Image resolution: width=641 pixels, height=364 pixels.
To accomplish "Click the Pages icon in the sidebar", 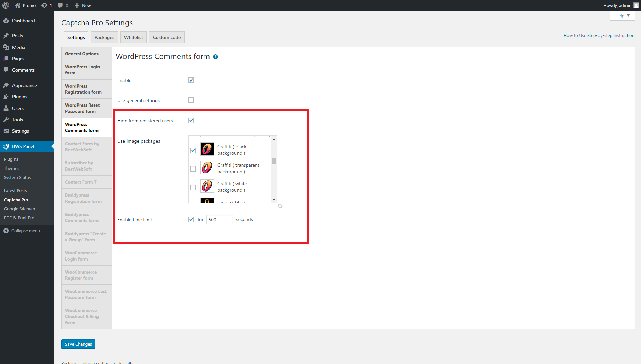I will [x=6, y=59].
